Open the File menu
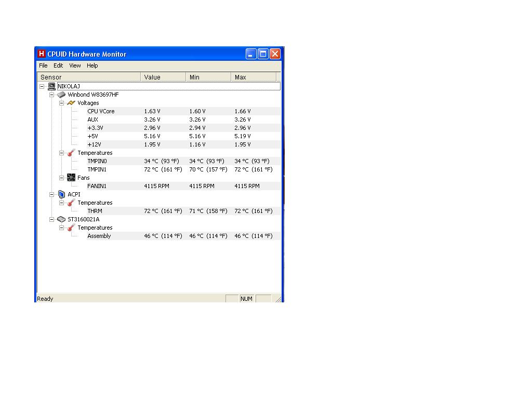This screenshot has width=532, height=399. tap(44, 65)
